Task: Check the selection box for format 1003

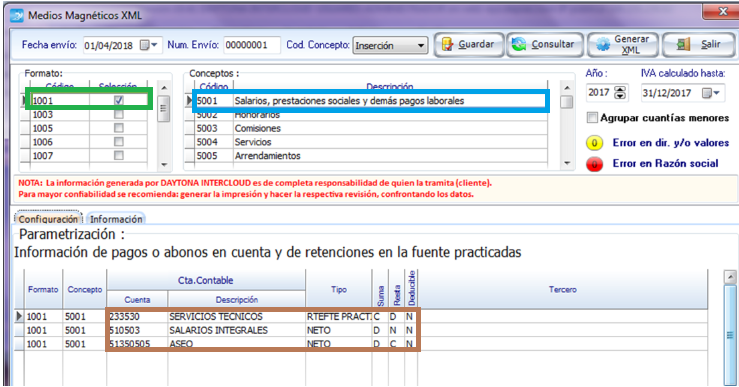Action: tap(119, 115)
